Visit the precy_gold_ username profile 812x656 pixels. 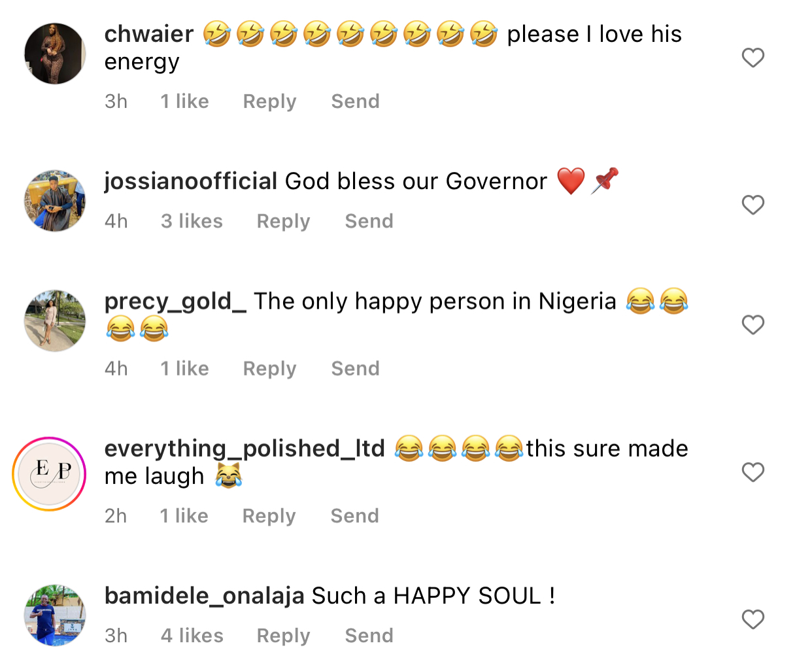pyautogui.click(x=175, y=302)
